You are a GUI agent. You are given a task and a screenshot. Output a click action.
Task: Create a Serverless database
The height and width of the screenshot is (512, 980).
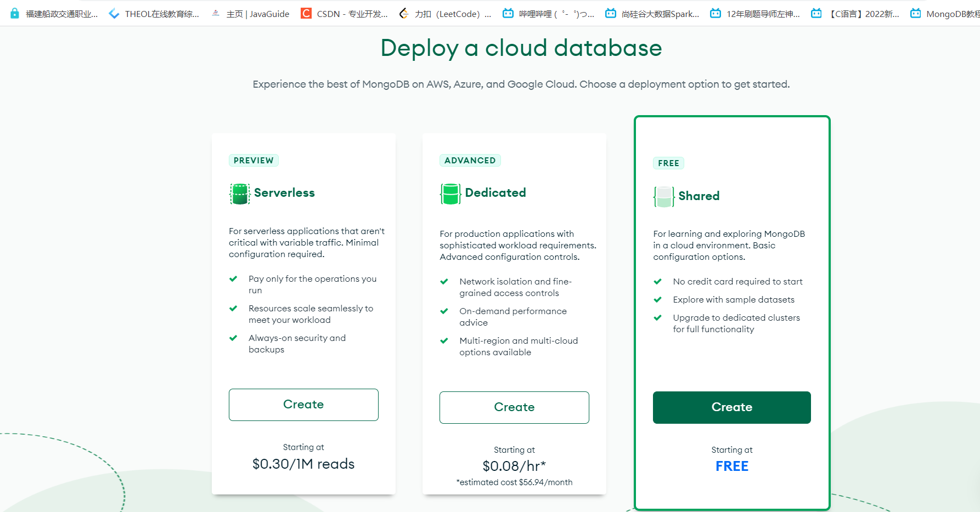303,405
